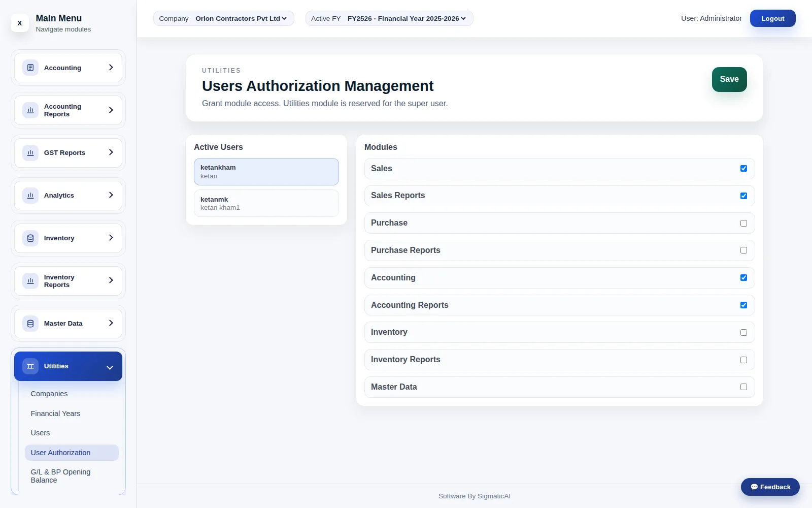Select user ketankham in Active Users
This screenshot has width=812, height=508.
(x=266, y=172)
